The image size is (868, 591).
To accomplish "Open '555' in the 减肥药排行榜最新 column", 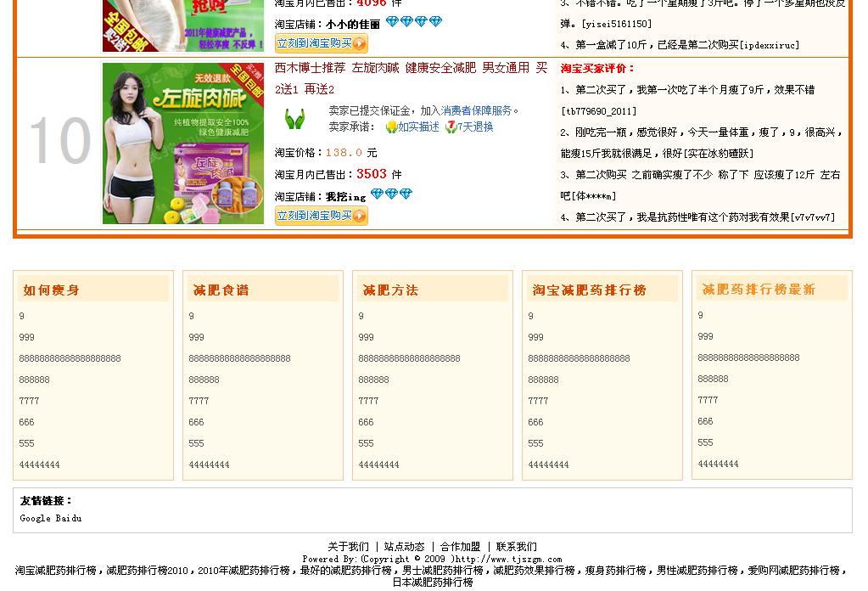I will tap(705, 442).
